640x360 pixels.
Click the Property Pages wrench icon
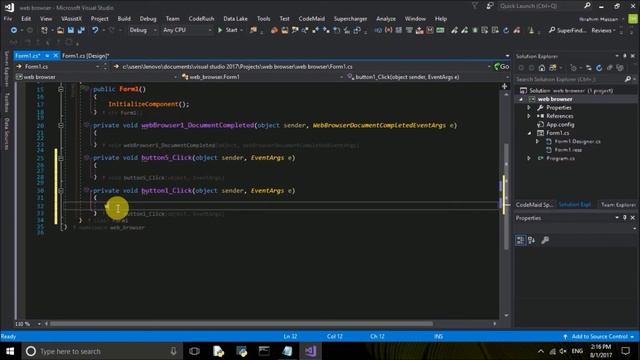pyautogui.click(x=544, y=240)
